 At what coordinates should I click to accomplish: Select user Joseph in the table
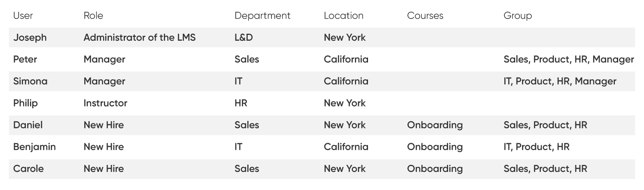coord(30,38)
